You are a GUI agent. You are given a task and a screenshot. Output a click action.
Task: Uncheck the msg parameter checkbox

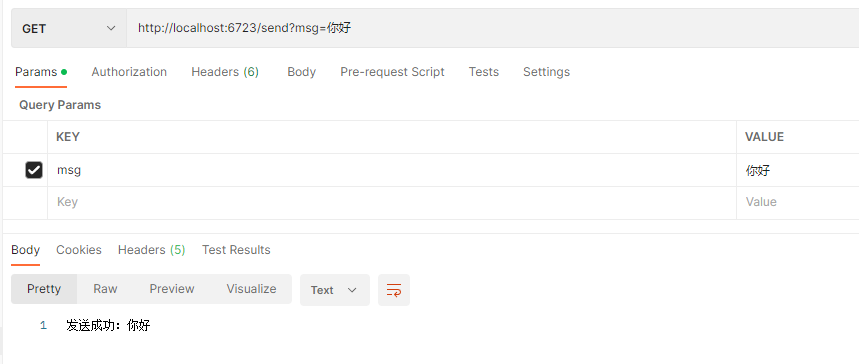[33, 170]
